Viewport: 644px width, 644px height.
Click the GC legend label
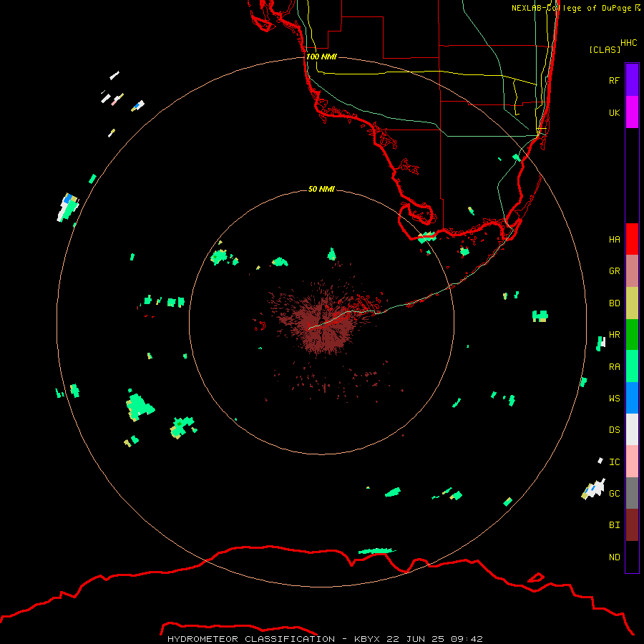click(x=614, y=494)
